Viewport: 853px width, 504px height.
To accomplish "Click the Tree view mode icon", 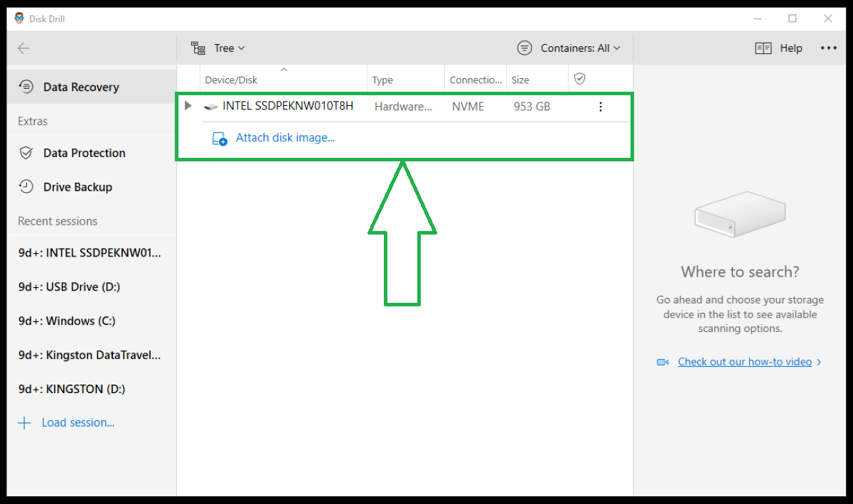I will pyautogui.click(x=198, y=48).
